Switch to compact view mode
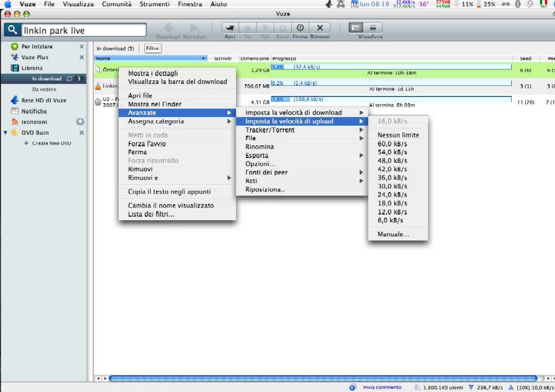Viewport: 555px width, 392px height. point(373,28)
